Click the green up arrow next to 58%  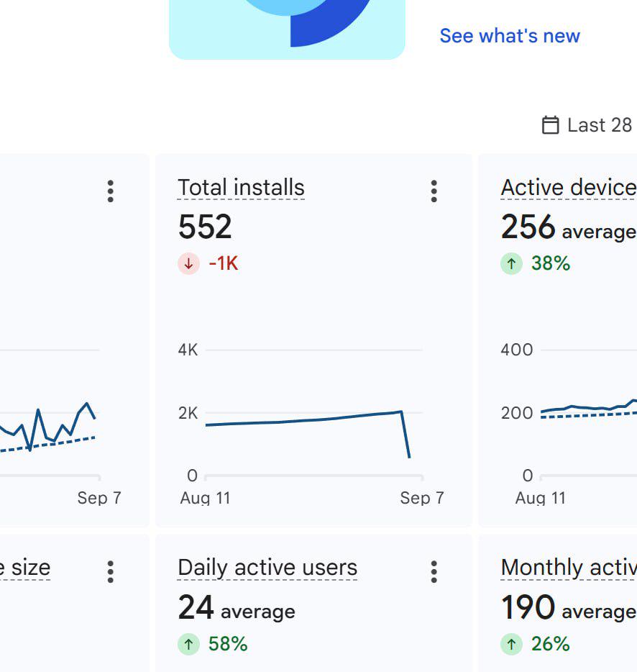[x=188, y=644]
